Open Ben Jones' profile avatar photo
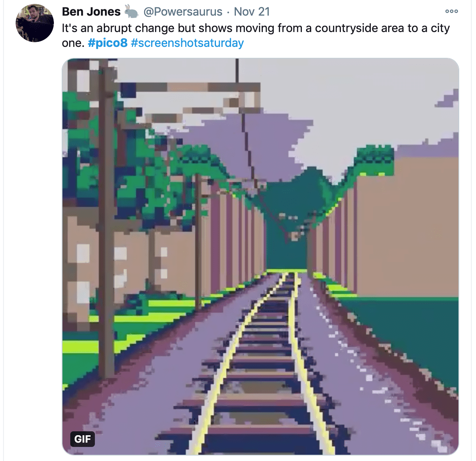The height and width of the screenshot is (461, 476). (34, 23)
